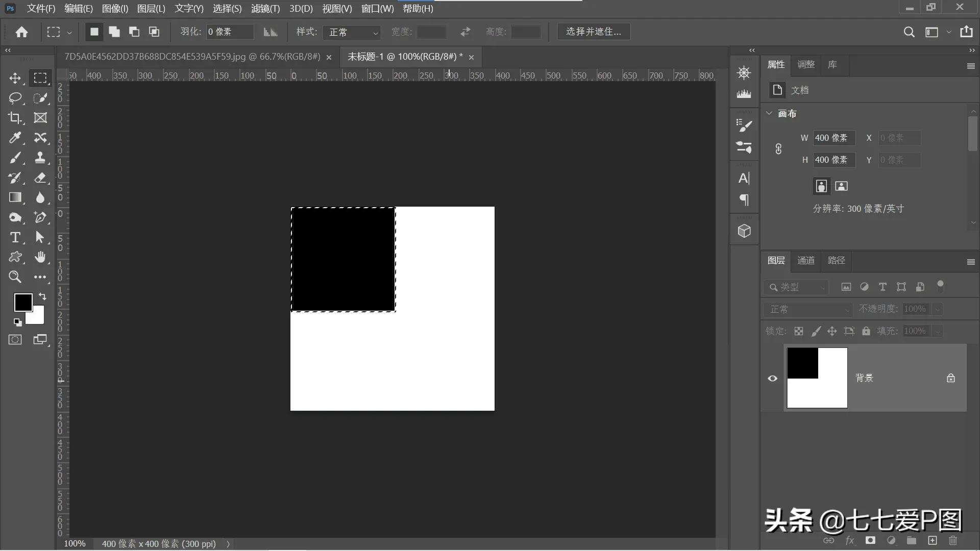
Task: Enable Intersect with Selection mode
Action: pyautogui.click(x=154, y=32)
